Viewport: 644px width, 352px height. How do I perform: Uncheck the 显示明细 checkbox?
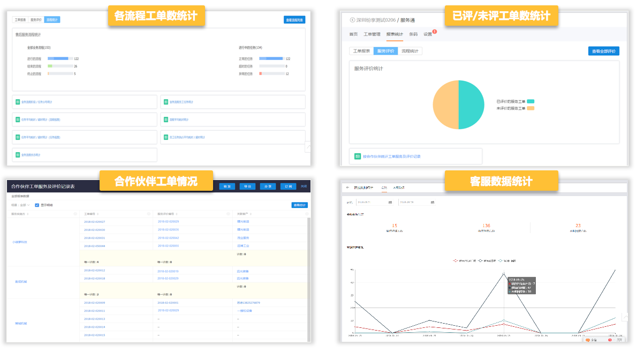click(37, 205)
